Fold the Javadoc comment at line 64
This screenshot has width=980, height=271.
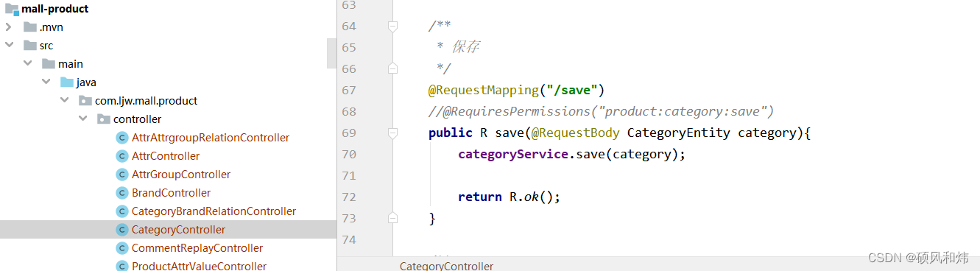pyautogui.click(x=392, y=27)
